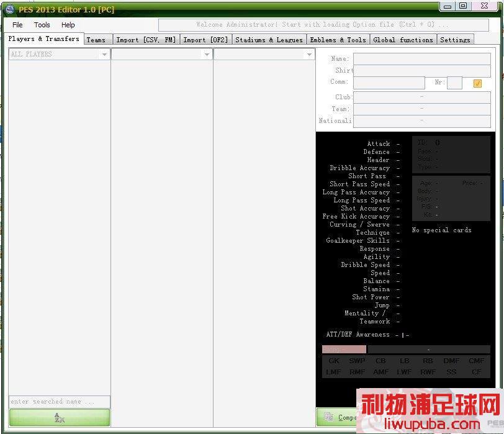Viewport: 504px width, 434px height.
Task: Select the SS position label
Action: point(451,372)
